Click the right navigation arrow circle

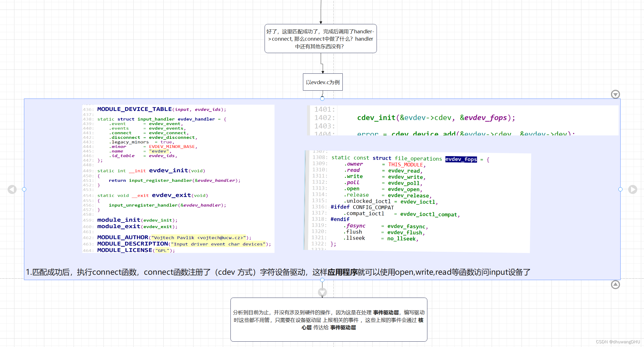[633, 189]
